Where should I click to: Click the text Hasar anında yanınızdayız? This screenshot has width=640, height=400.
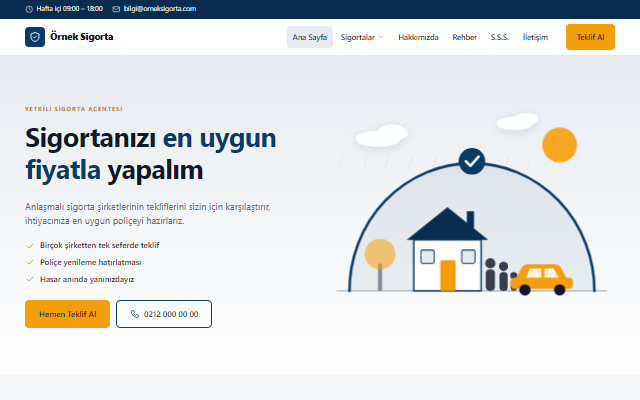click(87, 280)
